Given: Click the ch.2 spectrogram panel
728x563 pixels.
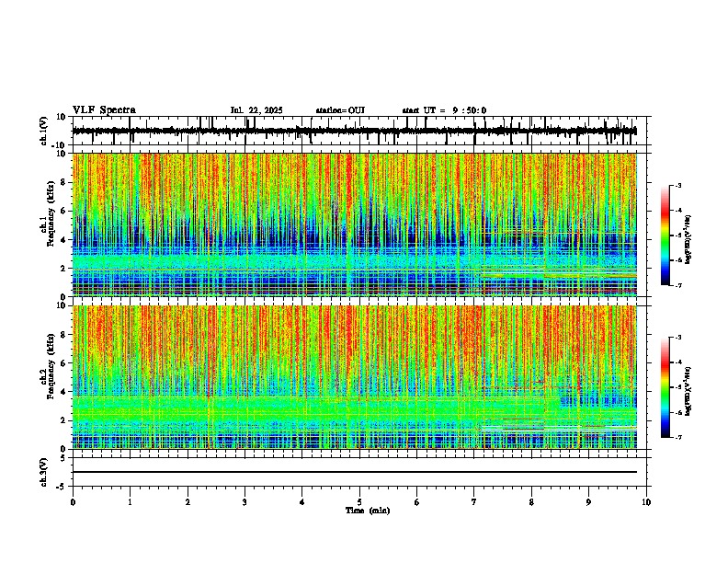Looking at the screenshot, I should pos(359,377).
